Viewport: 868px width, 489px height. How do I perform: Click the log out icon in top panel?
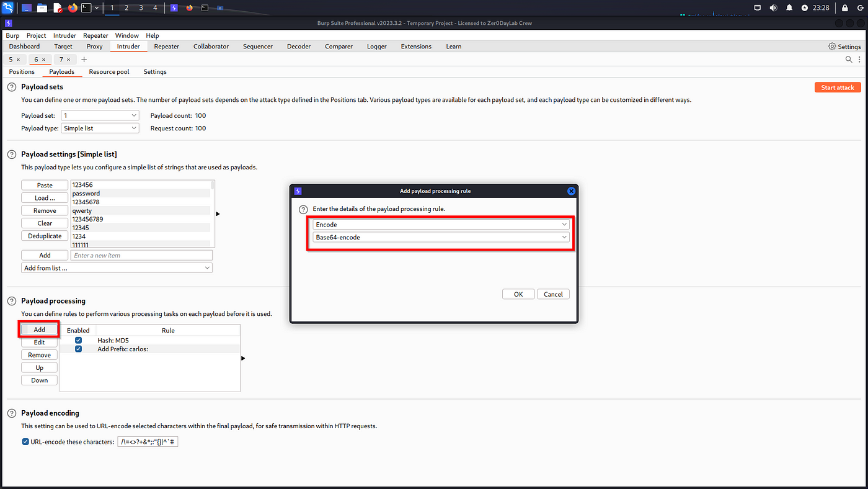[860, 8]
